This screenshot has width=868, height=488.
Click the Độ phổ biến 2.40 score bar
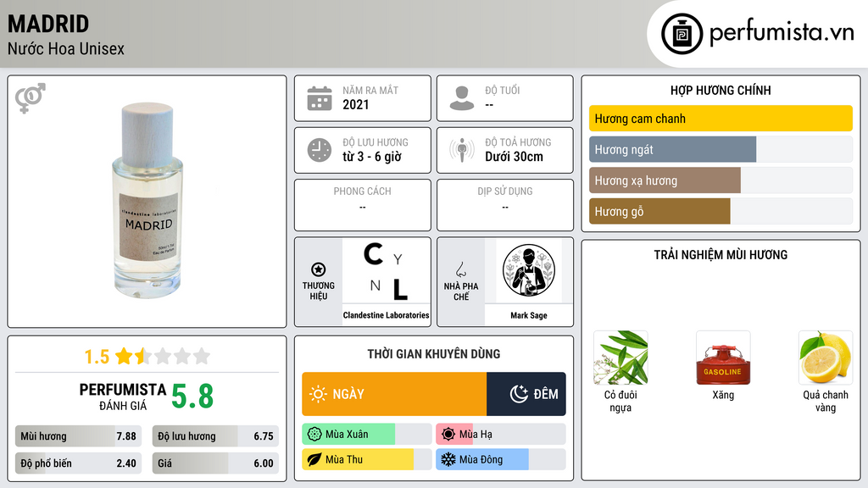pyautogui.click(x=78, y=463)
